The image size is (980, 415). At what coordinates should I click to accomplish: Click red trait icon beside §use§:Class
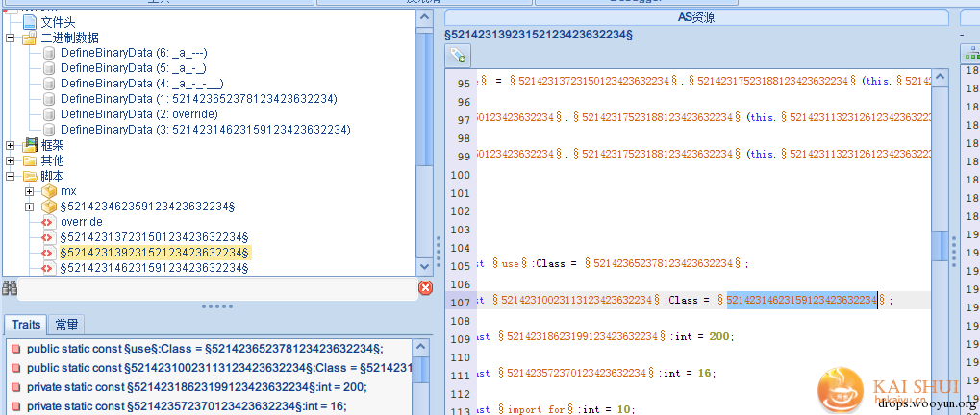(x=15, y=349)
